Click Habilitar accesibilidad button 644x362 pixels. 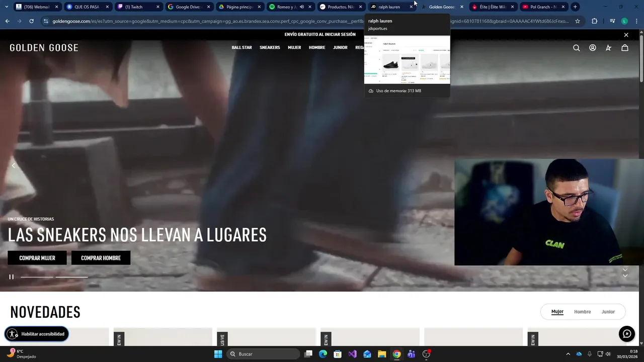click(x=36, y=334)
